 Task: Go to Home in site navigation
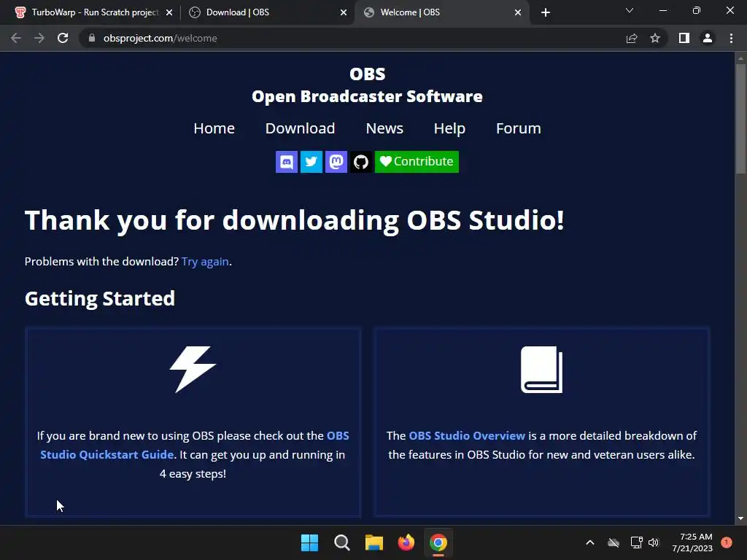click(x=214, y=128)
